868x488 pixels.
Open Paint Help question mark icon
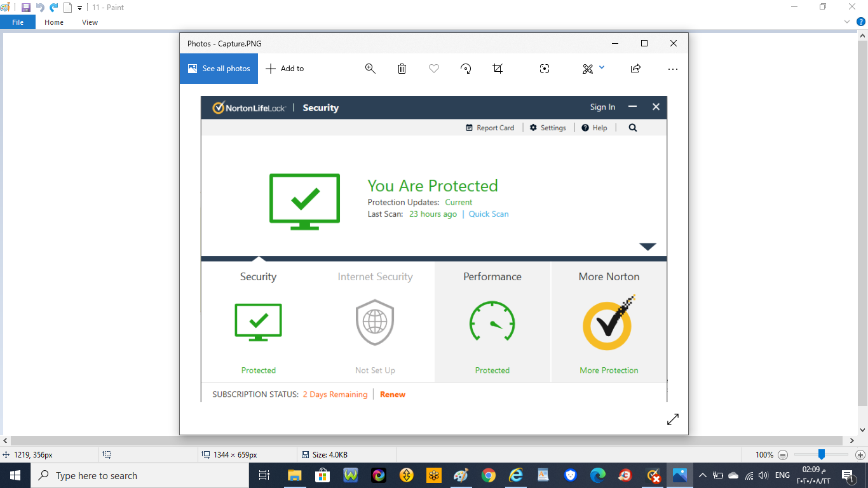point(860,22)
